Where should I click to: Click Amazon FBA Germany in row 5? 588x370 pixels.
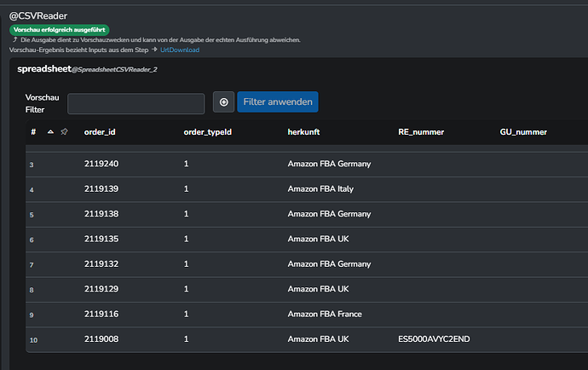[329, 214]
